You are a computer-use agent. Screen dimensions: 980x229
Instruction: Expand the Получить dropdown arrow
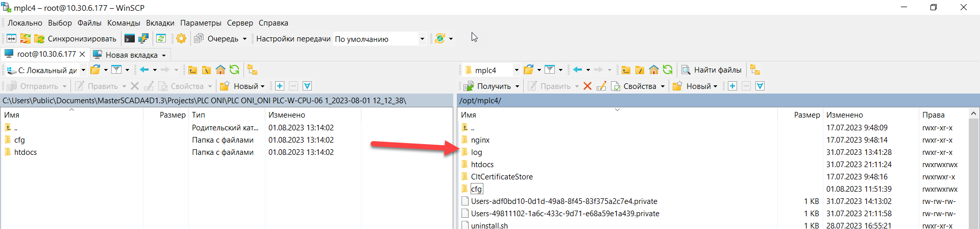(517, 86)
